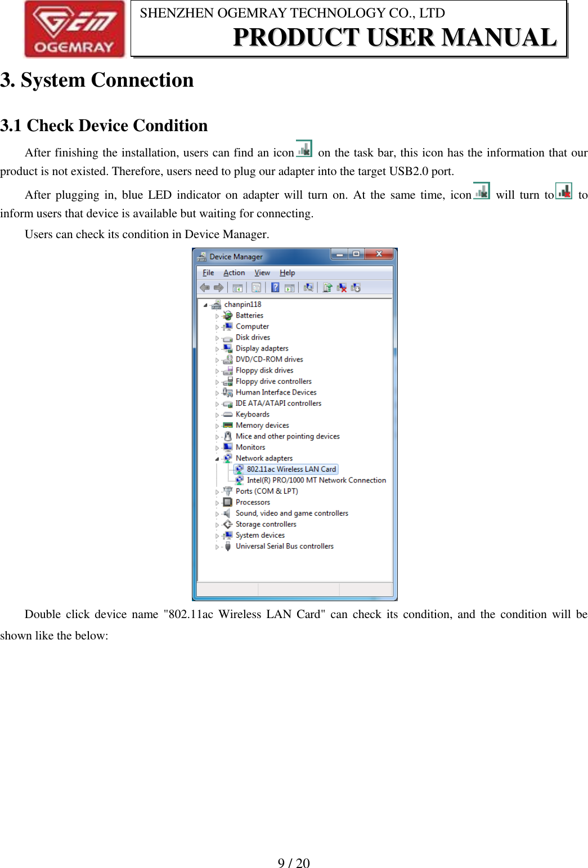
Task: Expand the Computer node arrow
Action: coord(217,327)
